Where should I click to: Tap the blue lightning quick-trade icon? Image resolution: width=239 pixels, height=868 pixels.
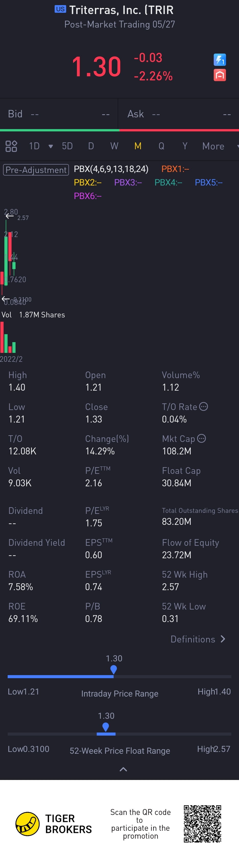[219, 60]
